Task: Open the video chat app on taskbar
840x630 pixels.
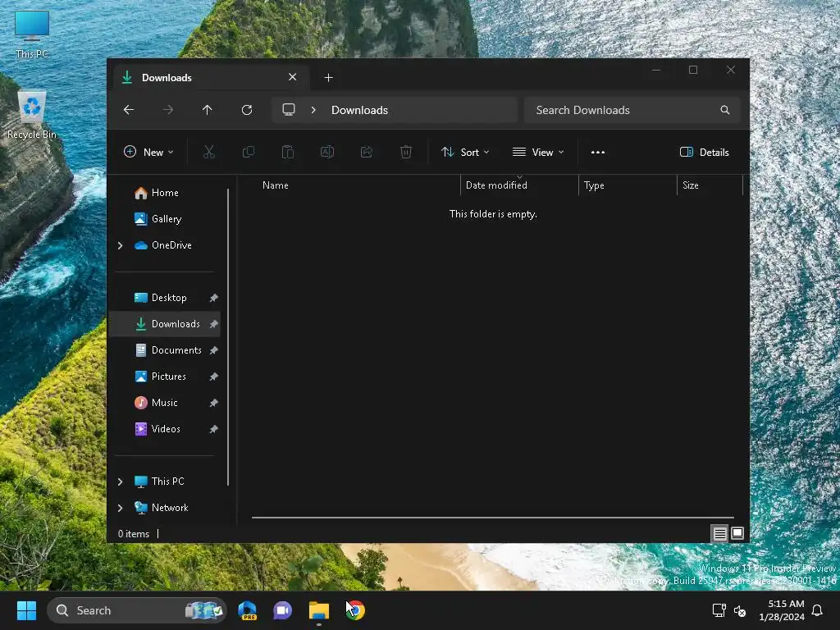Action: [283, 610]
